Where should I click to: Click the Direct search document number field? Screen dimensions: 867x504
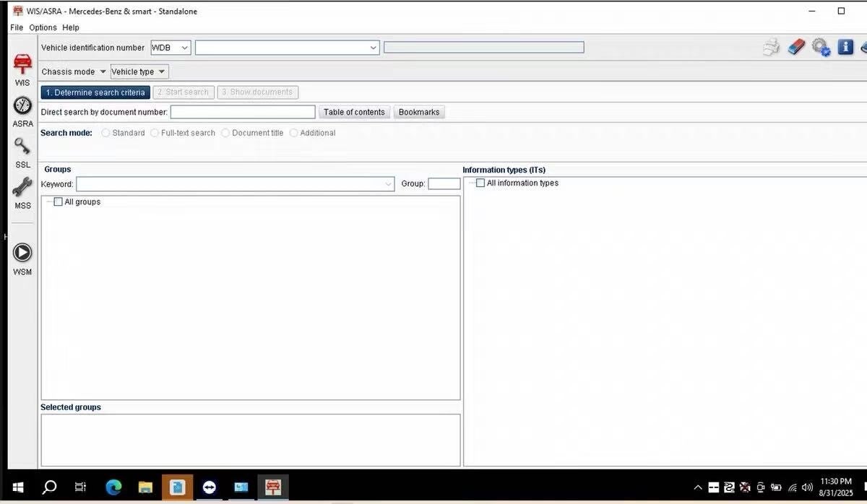click(x=243, y=112)
